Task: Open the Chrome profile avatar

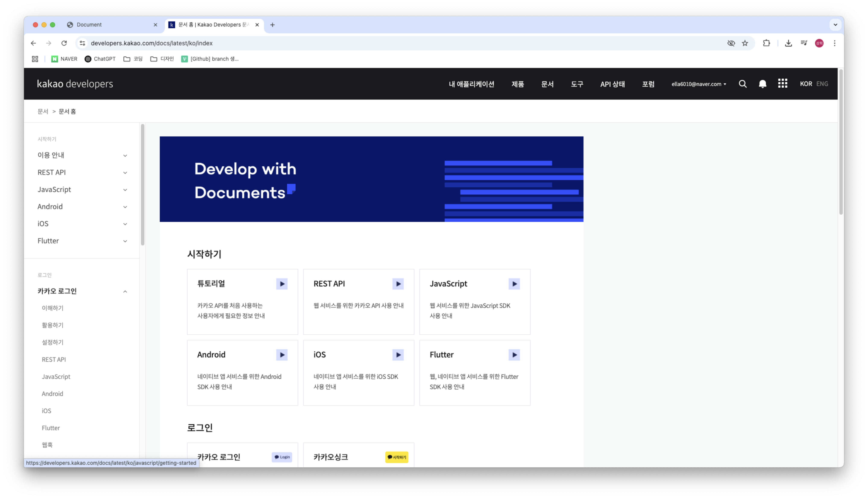Action: pos(819,43)
